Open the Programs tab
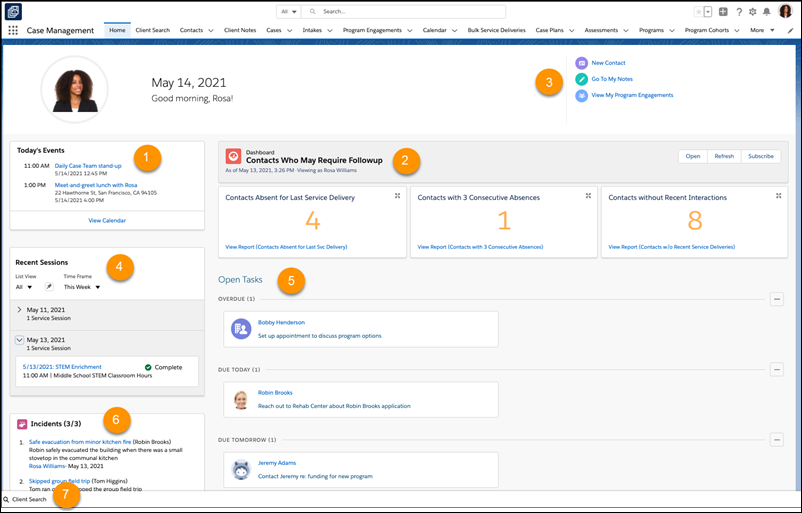This screenshot has width=802, height=513. coord(651,30)
